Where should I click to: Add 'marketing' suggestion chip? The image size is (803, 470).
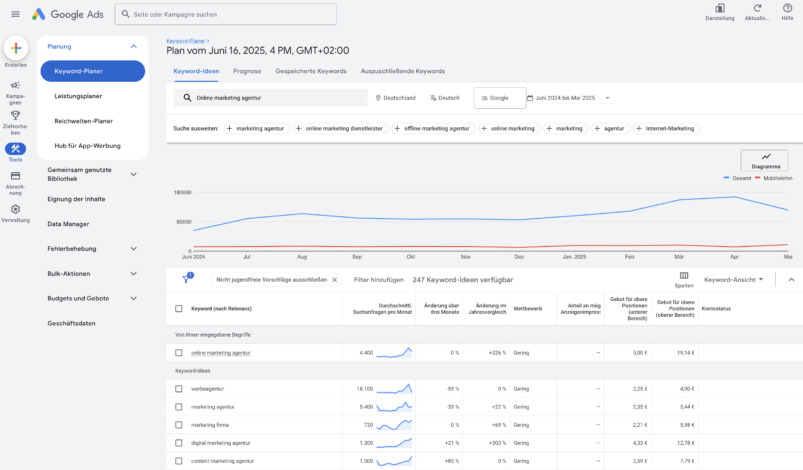(x=564, y=129)
